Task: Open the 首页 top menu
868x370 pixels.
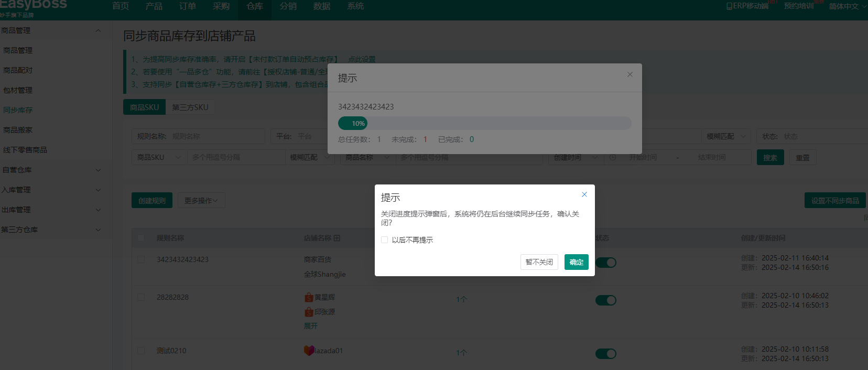Action: [121, 6]
